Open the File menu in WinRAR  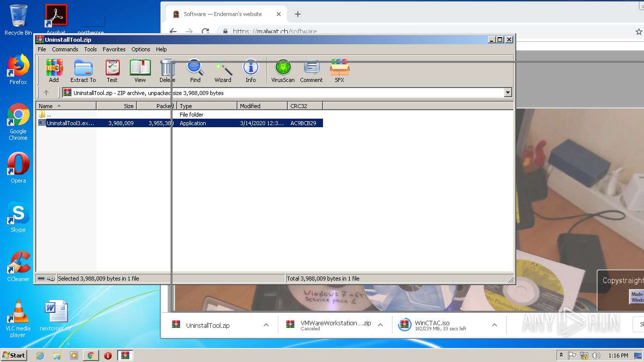[x=42, y=49]
